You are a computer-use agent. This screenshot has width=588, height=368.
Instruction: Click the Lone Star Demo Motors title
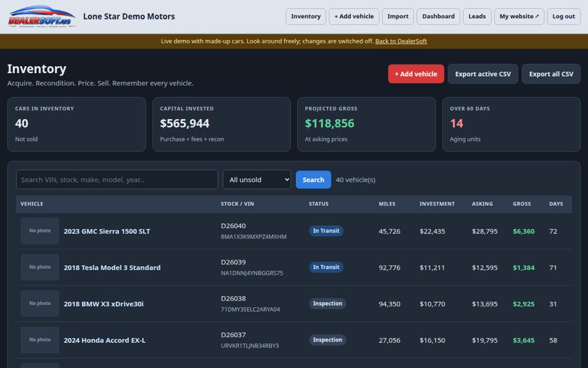(x=129, y=17)
